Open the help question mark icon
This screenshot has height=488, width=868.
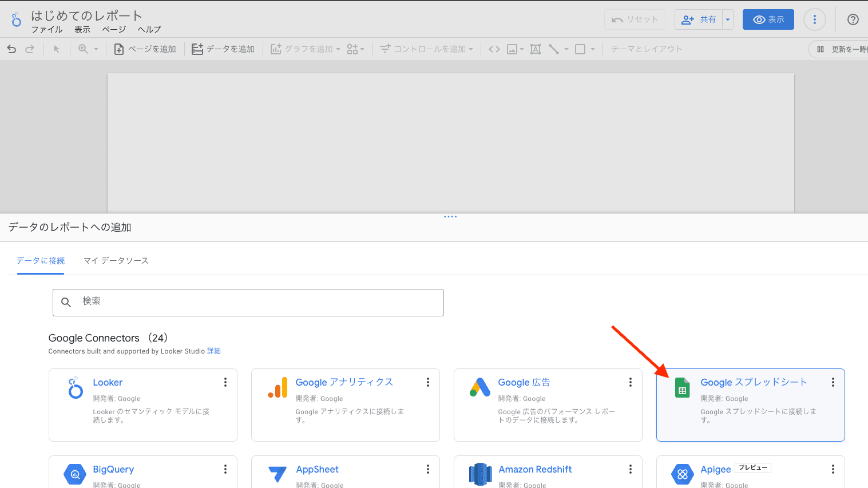(853, 19)
